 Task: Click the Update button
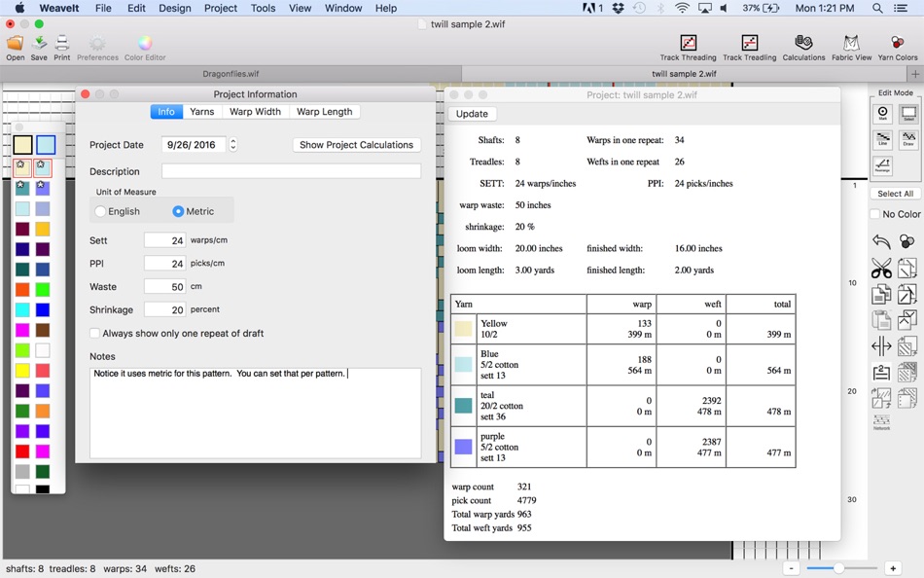tap(472, 114)
